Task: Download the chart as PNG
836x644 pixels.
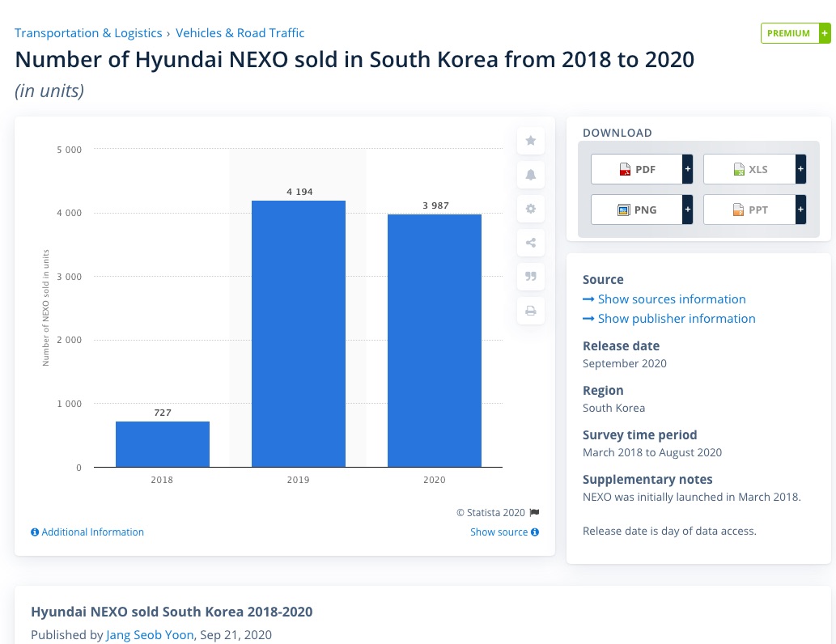Action: point(642,210)
